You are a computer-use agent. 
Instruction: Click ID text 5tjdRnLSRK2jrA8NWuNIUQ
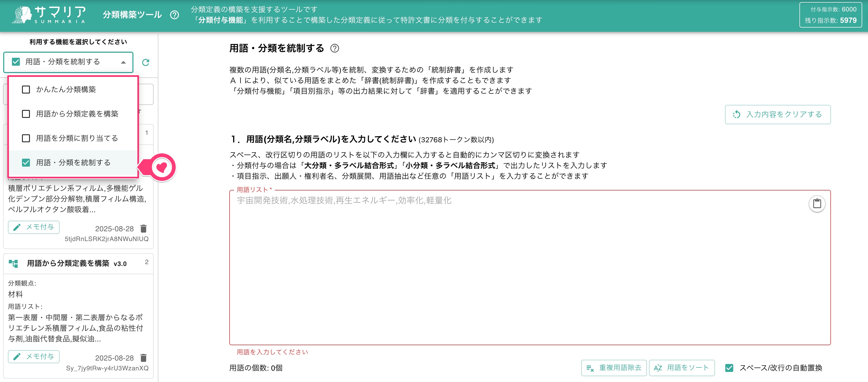[106, 239]
